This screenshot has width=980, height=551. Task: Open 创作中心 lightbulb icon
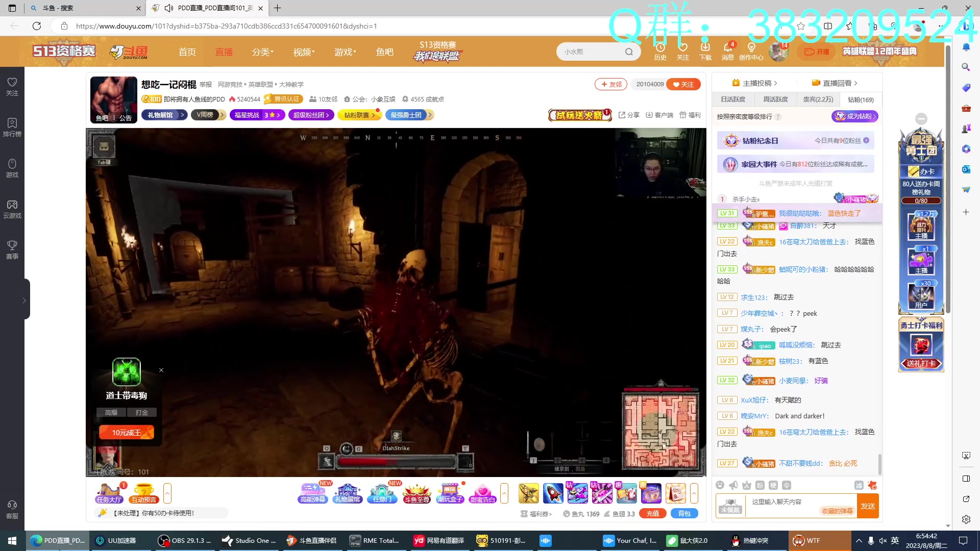(751, 51)
